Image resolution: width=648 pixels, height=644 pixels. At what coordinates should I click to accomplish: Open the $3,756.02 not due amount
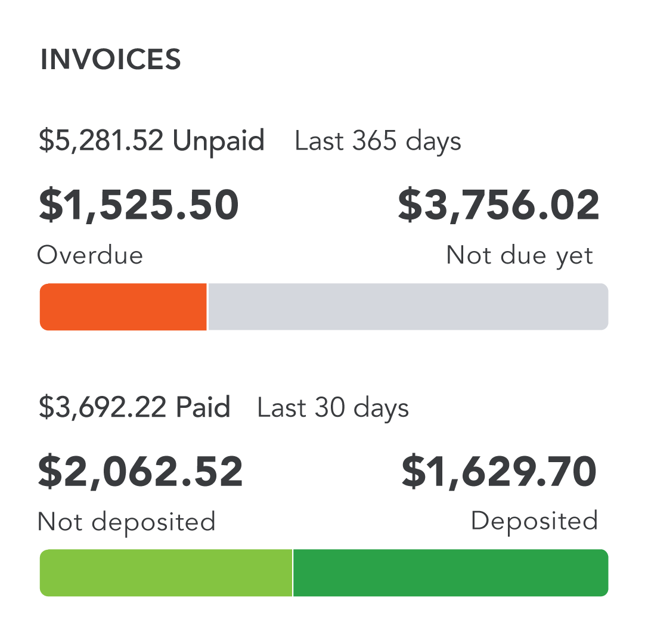point(498,206)
